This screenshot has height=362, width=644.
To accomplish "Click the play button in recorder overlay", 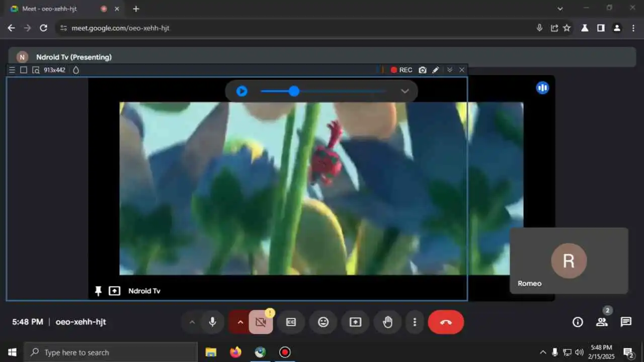I will [x=242, y=92].
